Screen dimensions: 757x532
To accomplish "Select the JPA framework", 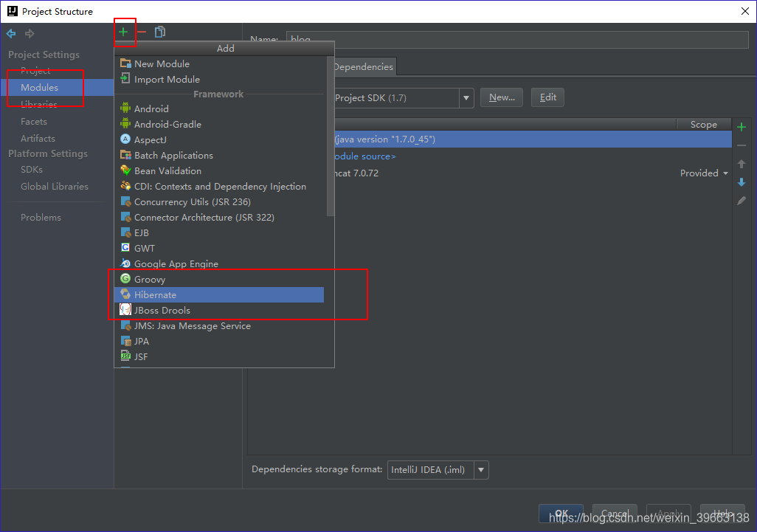I will click(221, 342).
